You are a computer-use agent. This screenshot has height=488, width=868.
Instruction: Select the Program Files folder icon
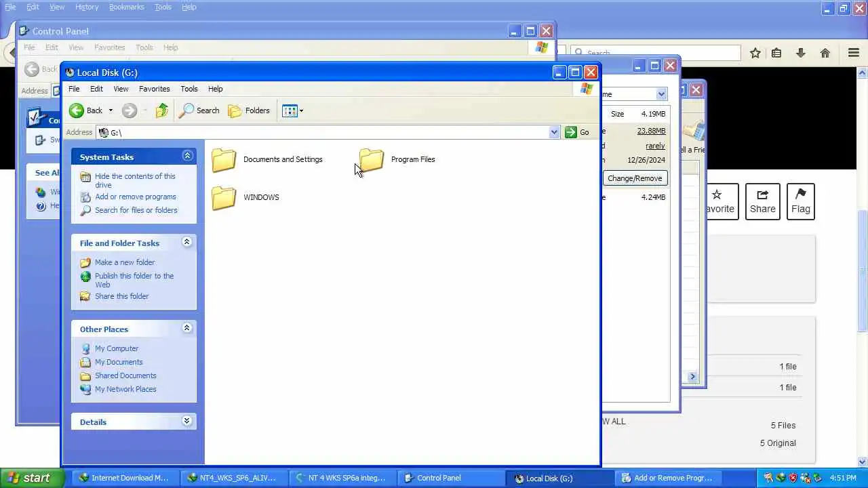(372, 160)
